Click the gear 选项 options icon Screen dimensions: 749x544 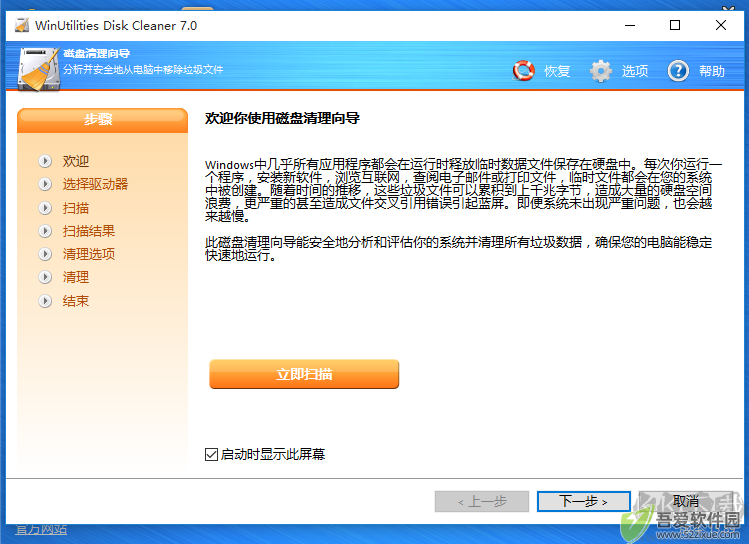coord(600,71)
